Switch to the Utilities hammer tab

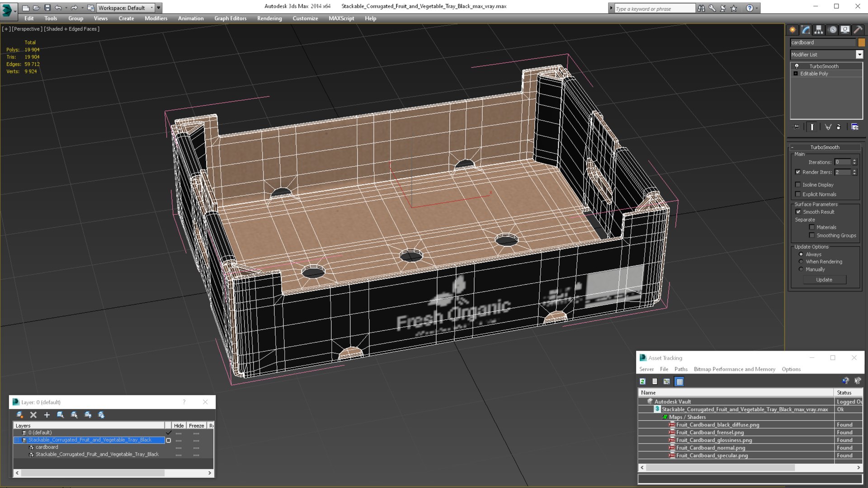[858, 30]
